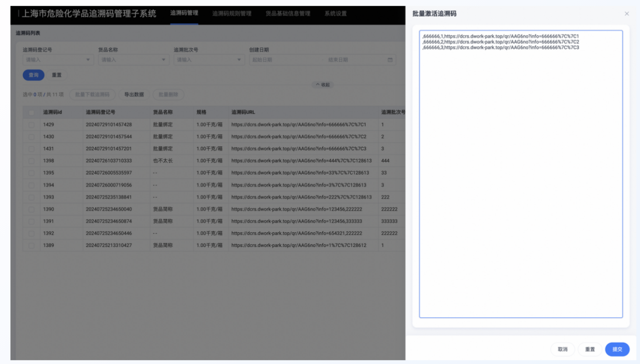Viewport: 640px width, 364px height.
Task: Open the calendar icon beside 结束日期
Action: tap(390, 60)
